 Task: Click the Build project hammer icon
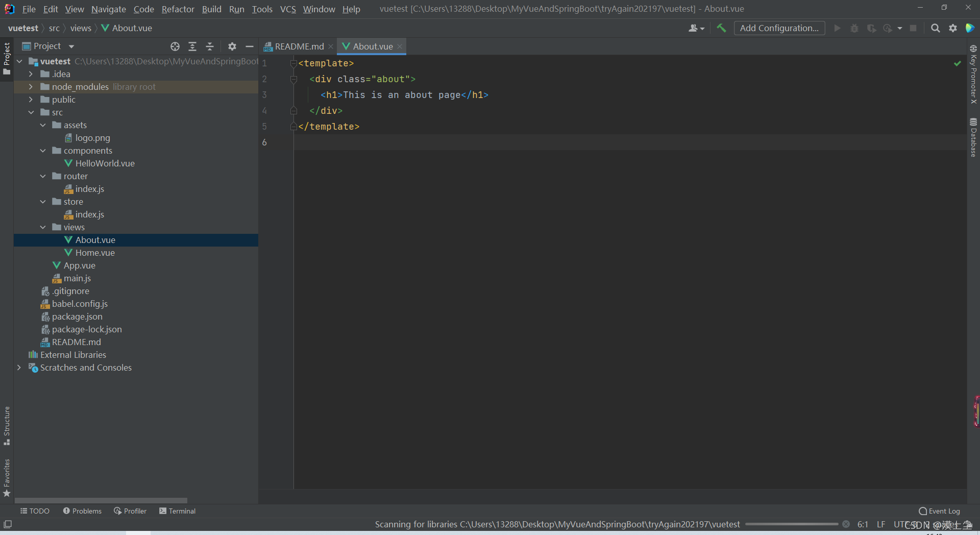721,28
